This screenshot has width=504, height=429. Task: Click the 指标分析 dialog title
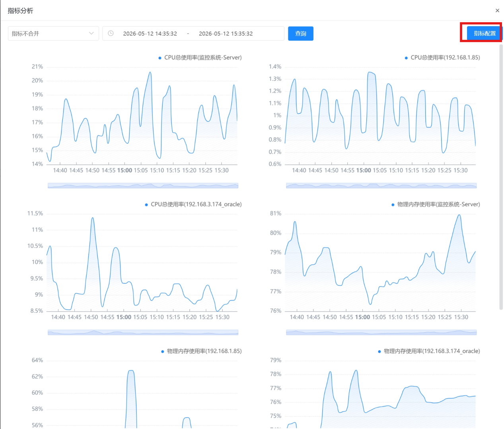[x=20, y=11]
